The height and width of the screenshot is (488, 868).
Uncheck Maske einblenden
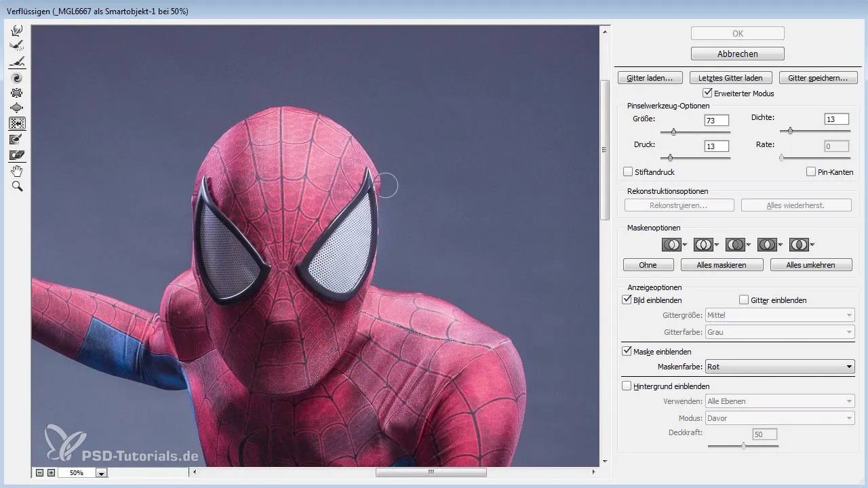pyautogui.click(x=627, y=352)
